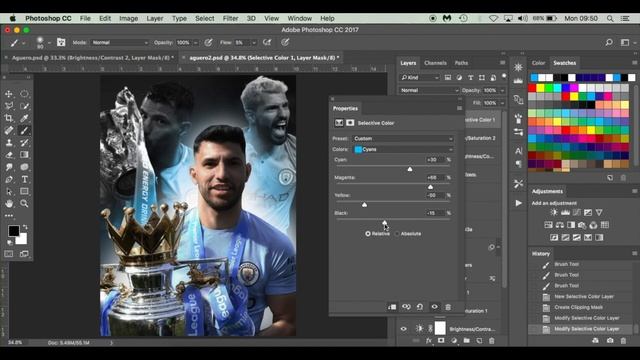Clip the adjustment to the layer below
The width and height of the screenshot is (640, 360).
[392, 307]
